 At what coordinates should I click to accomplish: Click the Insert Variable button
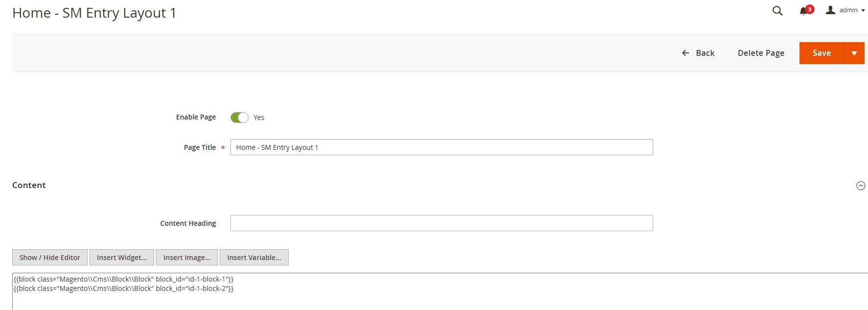pyautogui.click(x=254, y=258)
